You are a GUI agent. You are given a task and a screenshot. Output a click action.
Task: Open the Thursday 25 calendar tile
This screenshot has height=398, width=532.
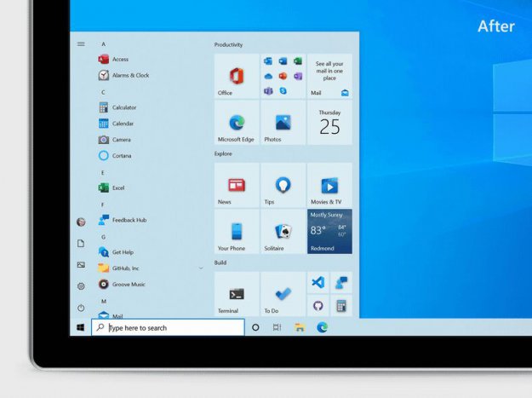pyautogui.click(x=329, y=123)
